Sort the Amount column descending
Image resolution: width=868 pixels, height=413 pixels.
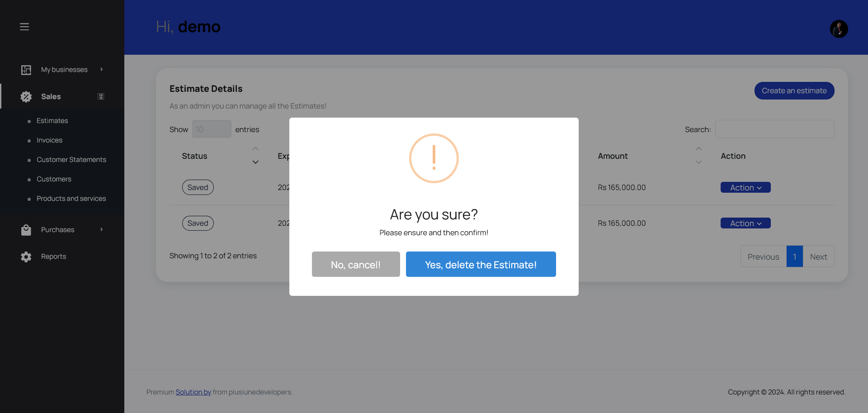pyautogui.click(x=698, y=161)
